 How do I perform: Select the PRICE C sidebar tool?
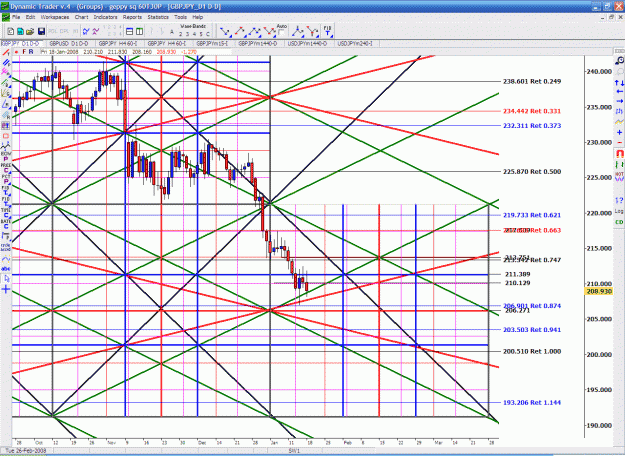tap(6, 168)
